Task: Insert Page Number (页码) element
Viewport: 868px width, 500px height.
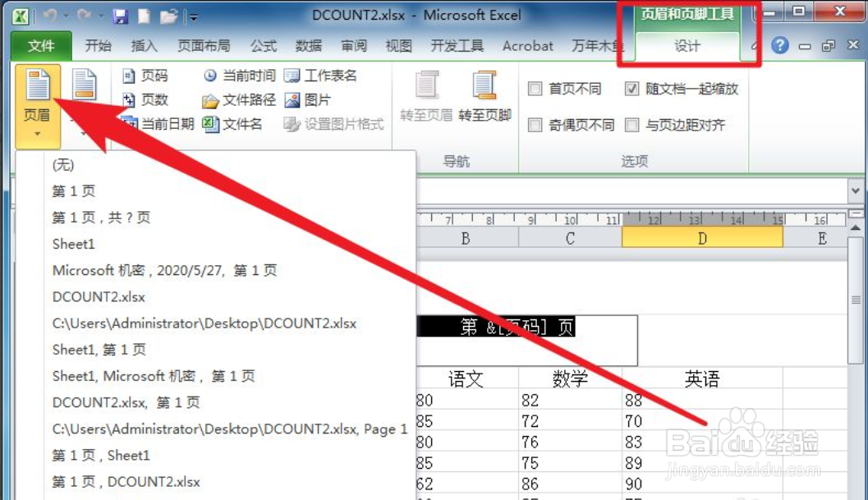Action: [145, 76]
